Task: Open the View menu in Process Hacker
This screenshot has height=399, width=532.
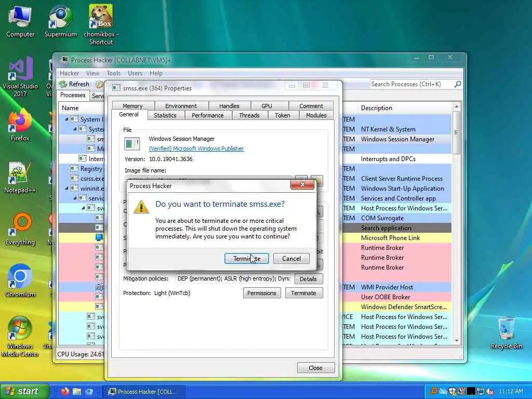Action: tap(92, 73)
